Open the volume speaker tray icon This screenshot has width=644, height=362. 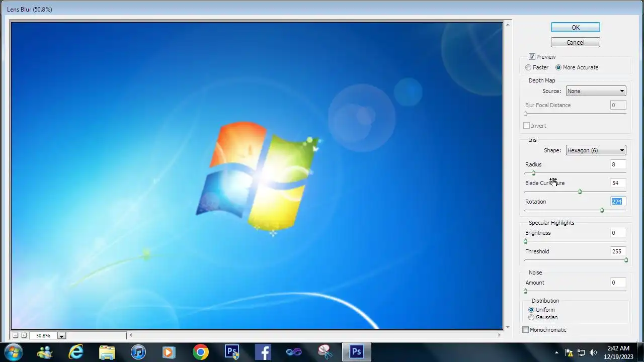(x=593, y=352)
